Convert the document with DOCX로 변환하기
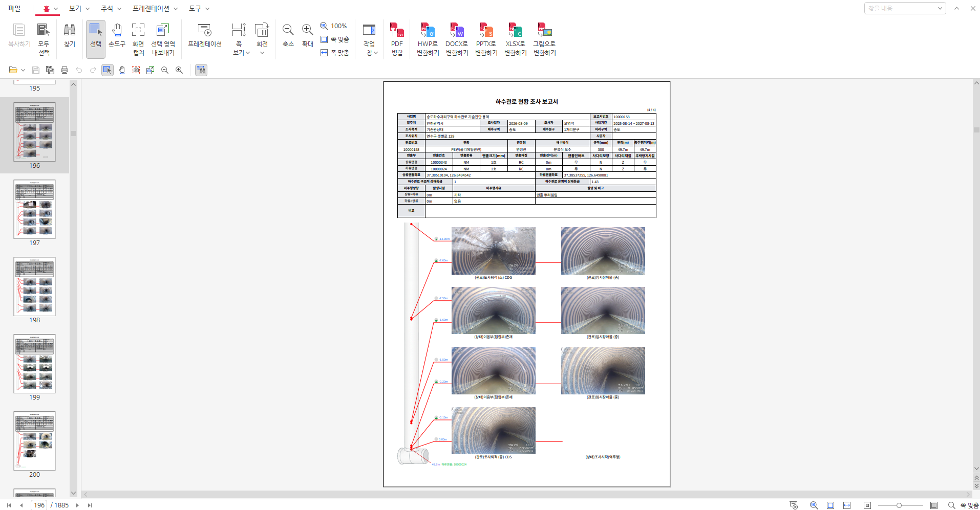980x510 pixels. coord(457,39)
